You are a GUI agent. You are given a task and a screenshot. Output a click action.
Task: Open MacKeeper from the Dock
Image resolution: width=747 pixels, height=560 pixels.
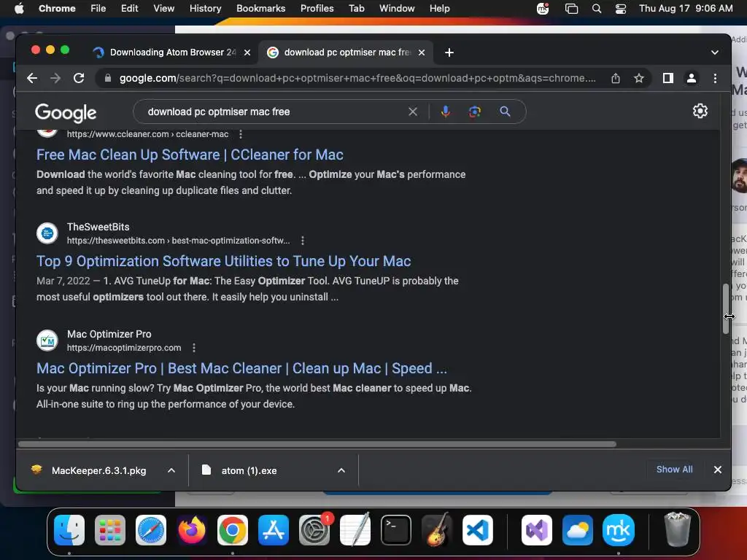(619, 530)
